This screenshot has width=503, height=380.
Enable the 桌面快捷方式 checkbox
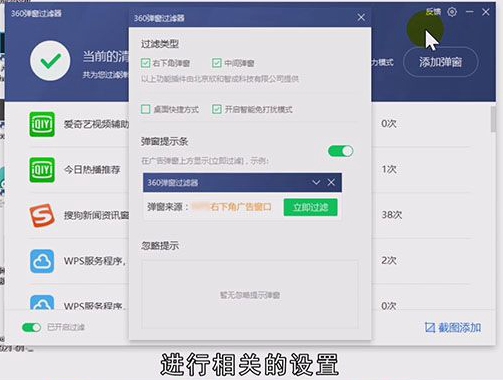click(146, 109)
